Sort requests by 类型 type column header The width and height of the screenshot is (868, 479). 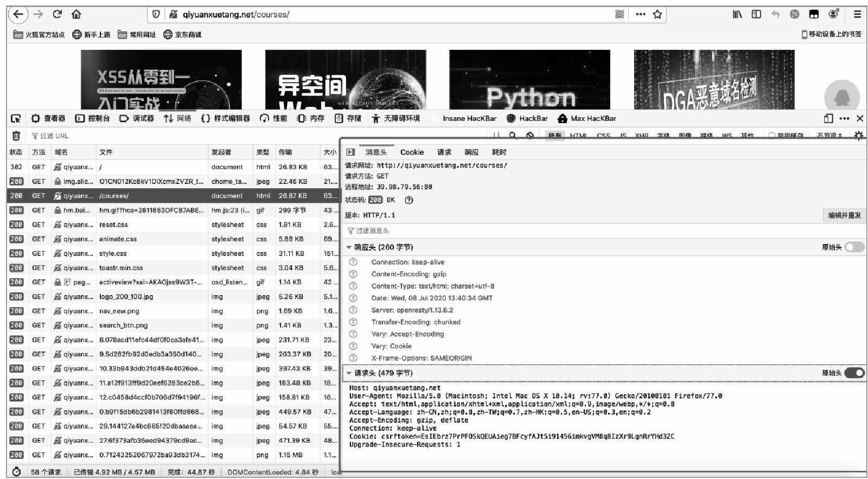point(264,152)
